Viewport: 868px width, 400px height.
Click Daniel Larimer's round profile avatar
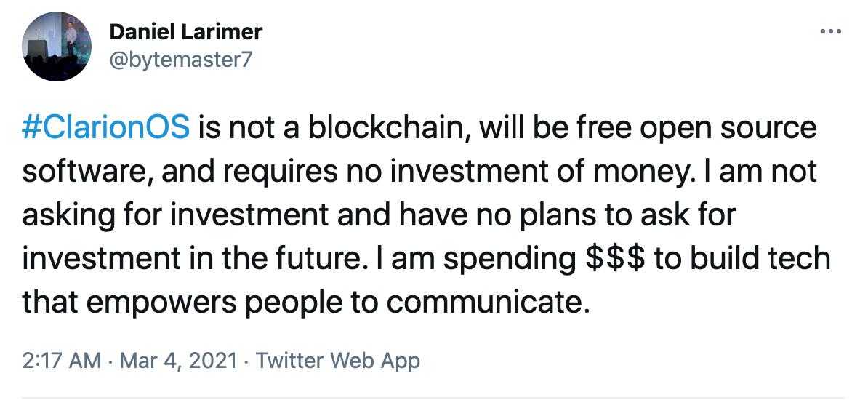click(57, 47)
